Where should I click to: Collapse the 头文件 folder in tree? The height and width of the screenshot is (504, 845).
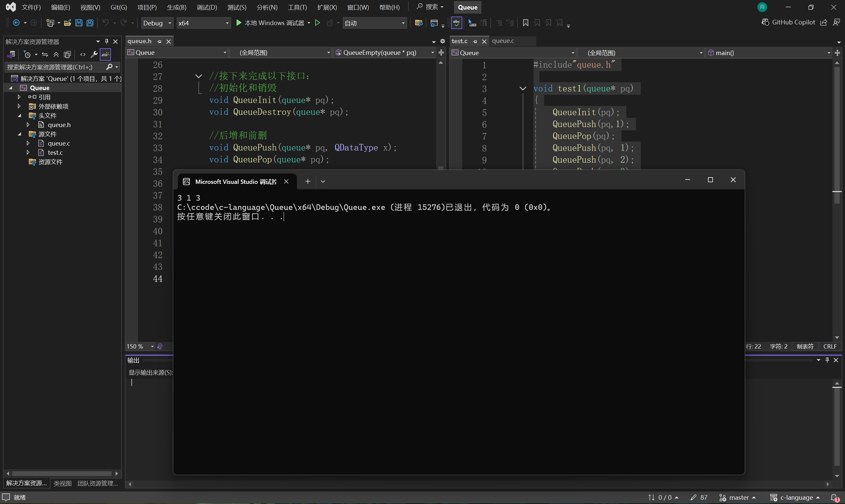click(x=20, y=116)
